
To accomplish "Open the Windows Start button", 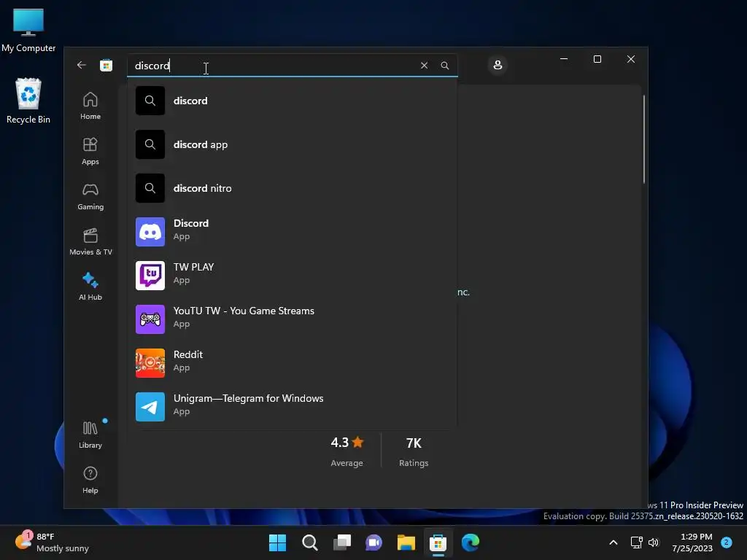I will [277, 542].
